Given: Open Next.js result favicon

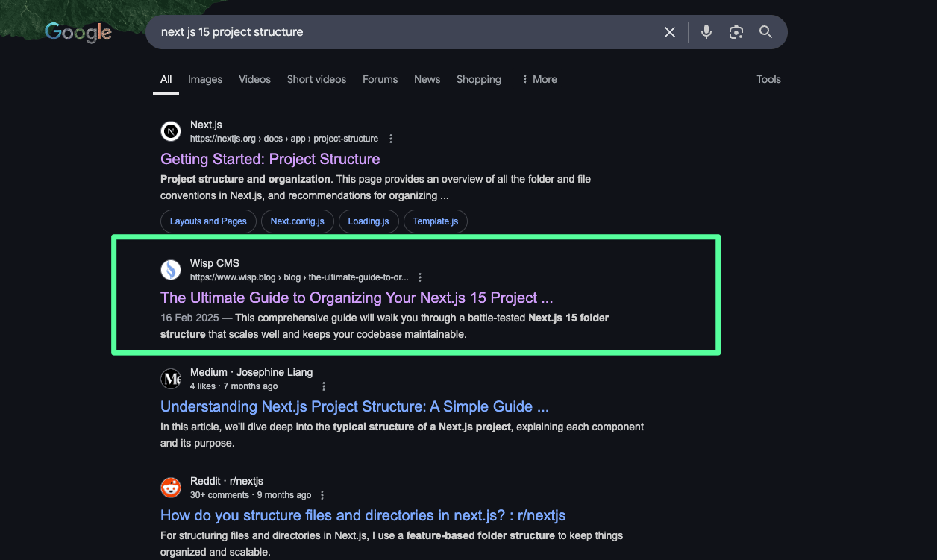Looking at the screenshot, I should click(171, 132).
